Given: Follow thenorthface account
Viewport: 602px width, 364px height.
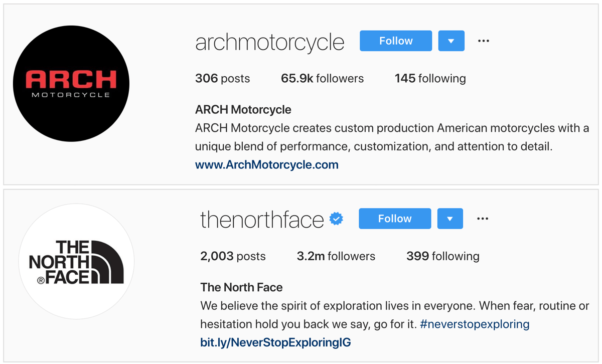Looking at the screenshot, I should (x=395, y=219).
